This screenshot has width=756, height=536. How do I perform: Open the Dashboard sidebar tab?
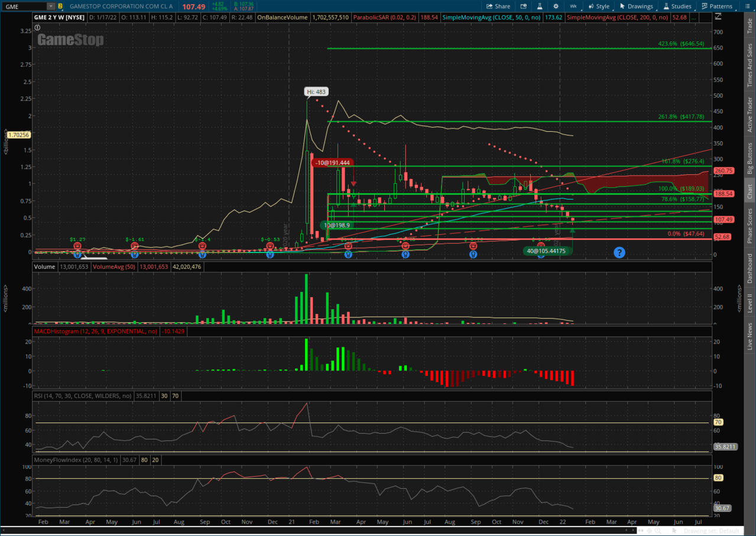pyautogui.click(x=750, y=269)
